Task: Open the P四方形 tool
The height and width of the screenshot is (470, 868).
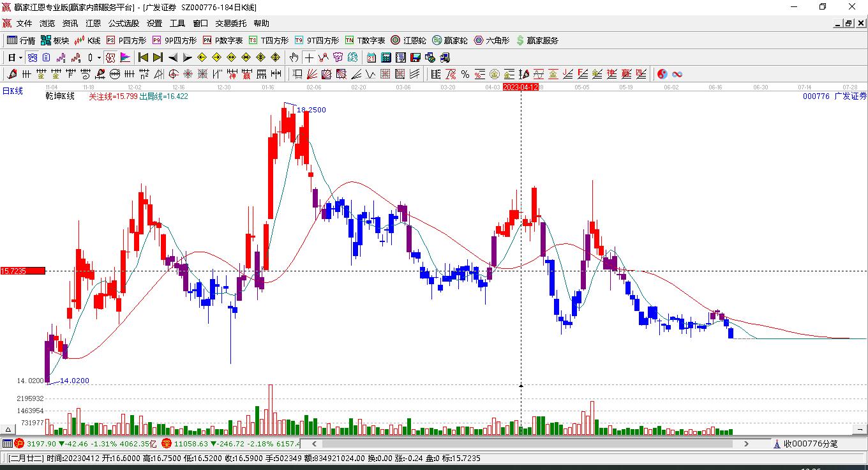Action: click(x=126, y=40)
